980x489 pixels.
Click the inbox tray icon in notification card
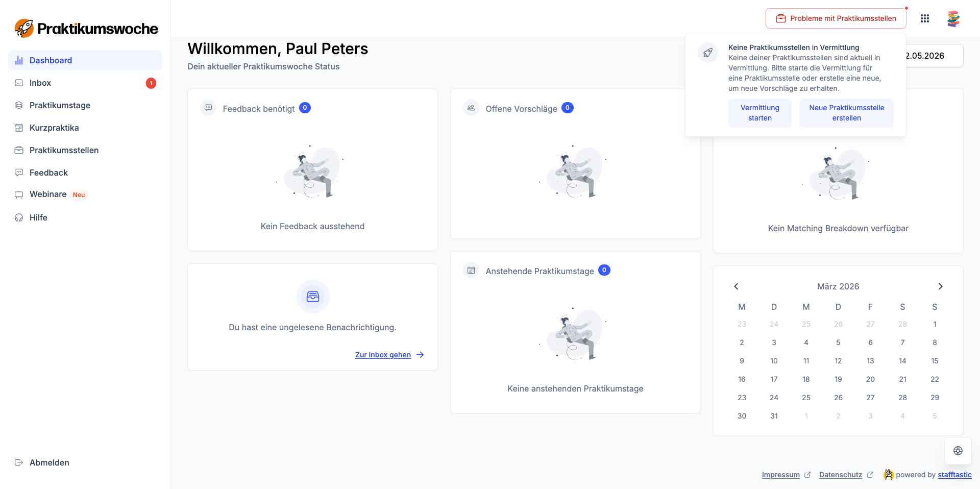point(312,297)
